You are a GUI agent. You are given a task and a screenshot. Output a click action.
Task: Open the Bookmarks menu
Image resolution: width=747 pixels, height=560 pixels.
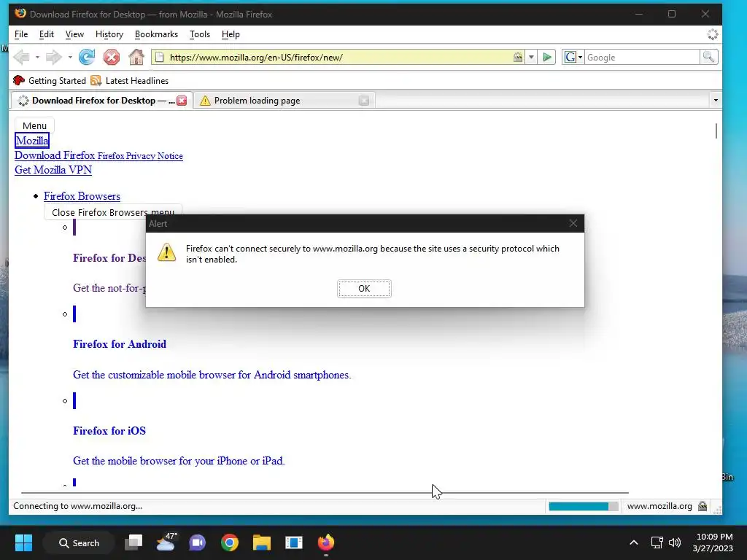coord(156,34)
